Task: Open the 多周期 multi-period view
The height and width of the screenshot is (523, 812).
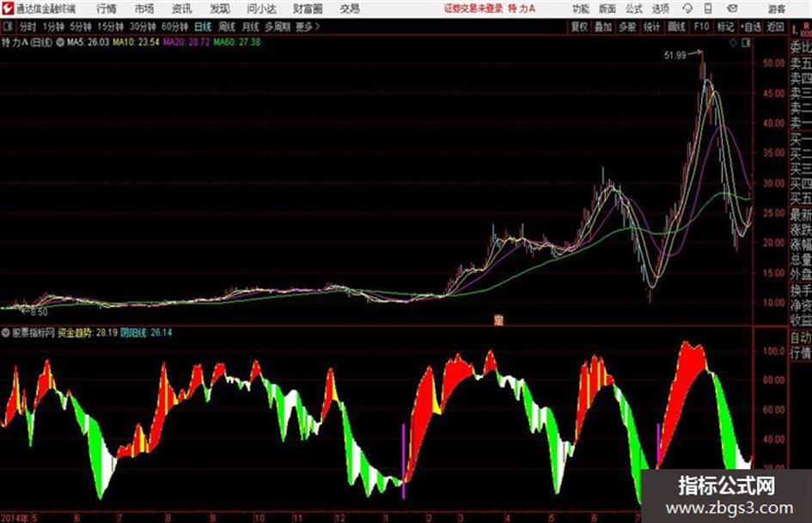Action: coord(278,27)
